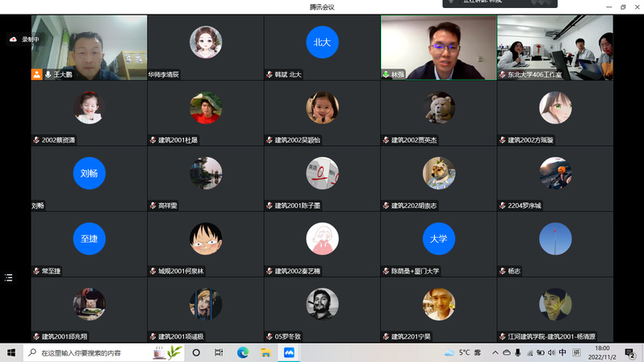Image resolution: width=644 pixels, height=362 pixels.
Task: Open Tencent Meeting from the taskbar
Action: tap(288, 352)
